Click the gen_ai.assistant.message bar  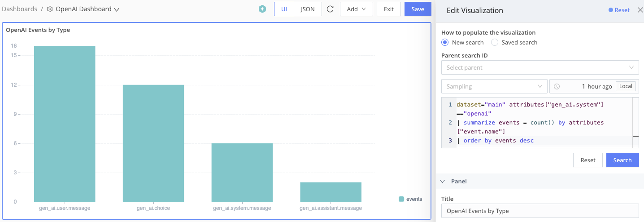coord(331,192)
